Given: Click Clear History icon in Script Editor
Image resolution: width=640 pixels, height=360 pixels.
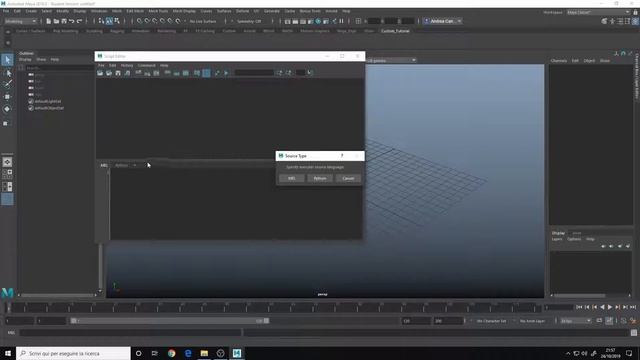Looking at the screenshot, I should 138,73.
